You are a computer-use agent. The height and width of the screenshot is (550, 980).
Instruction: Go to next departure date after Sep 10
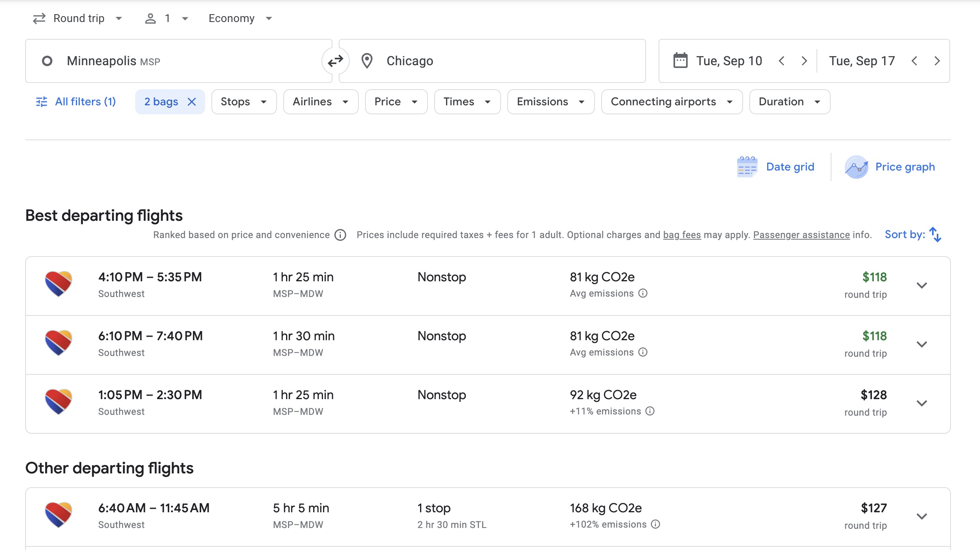coord(804,61)
